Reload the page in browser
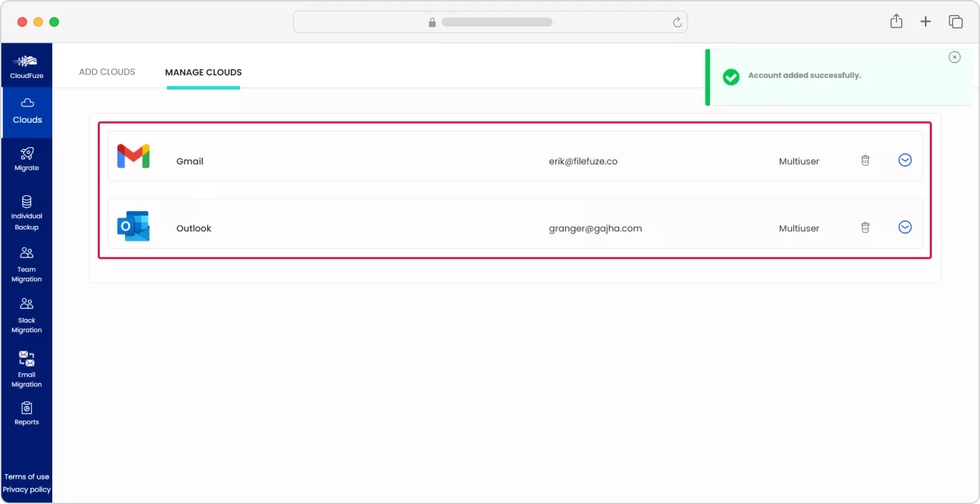Viewport: 980px width, 504px height. coord(677,22)
